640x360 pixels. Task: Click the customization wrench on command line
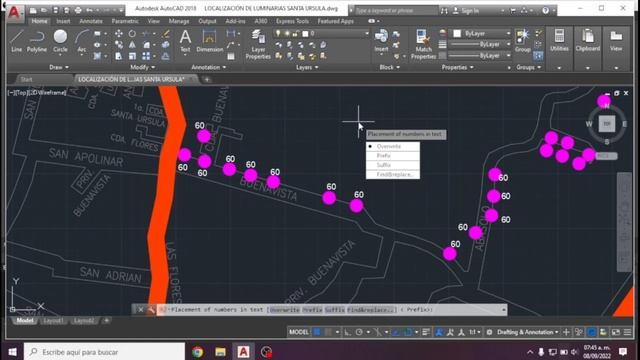point(151,310)
